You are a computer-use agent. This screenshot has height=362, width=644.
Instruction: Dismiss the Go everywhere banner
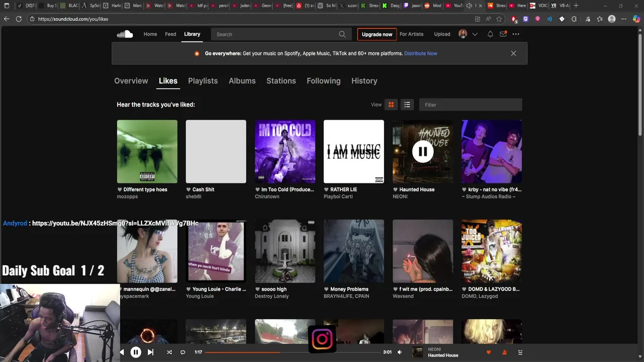[x=513, y=53]
